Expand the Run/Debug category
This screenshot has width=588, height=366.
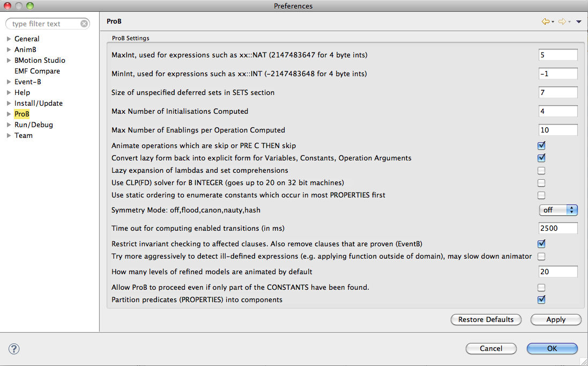pyautogui.click(x=9, y=125)
